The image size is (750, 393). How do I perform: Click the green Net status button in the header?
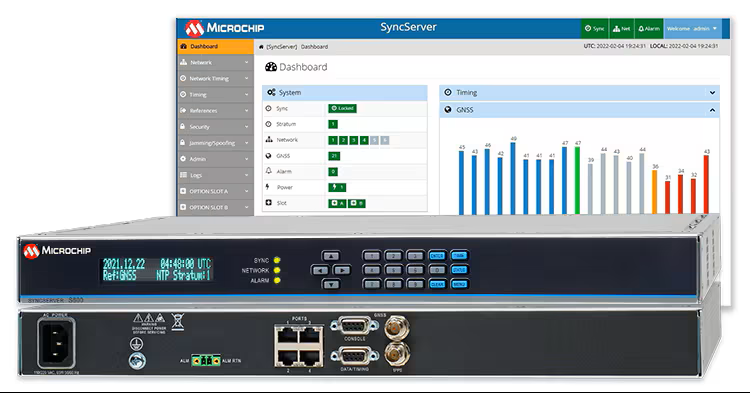coord(622,29)
